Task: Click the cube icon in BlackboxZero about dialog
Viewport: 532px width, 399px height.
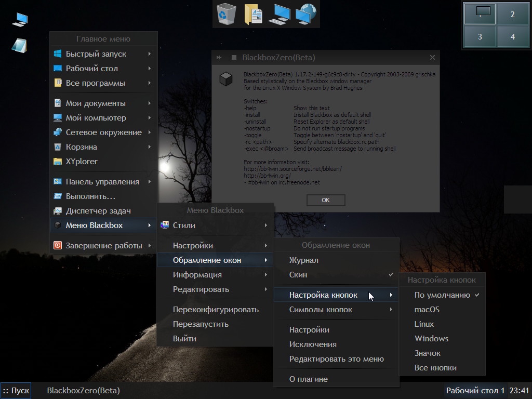Action: click(x=226, y=79)
